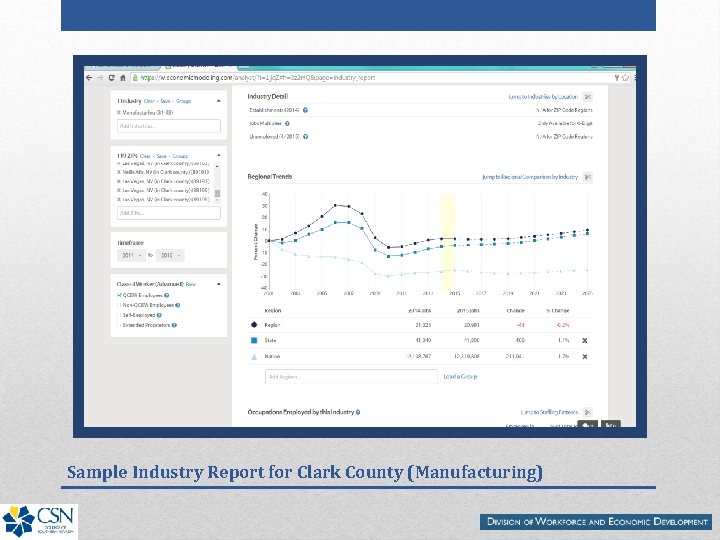Click settings icon beside Staffing Patterns link
Screen dimensions: 720x540
point(587,412)
